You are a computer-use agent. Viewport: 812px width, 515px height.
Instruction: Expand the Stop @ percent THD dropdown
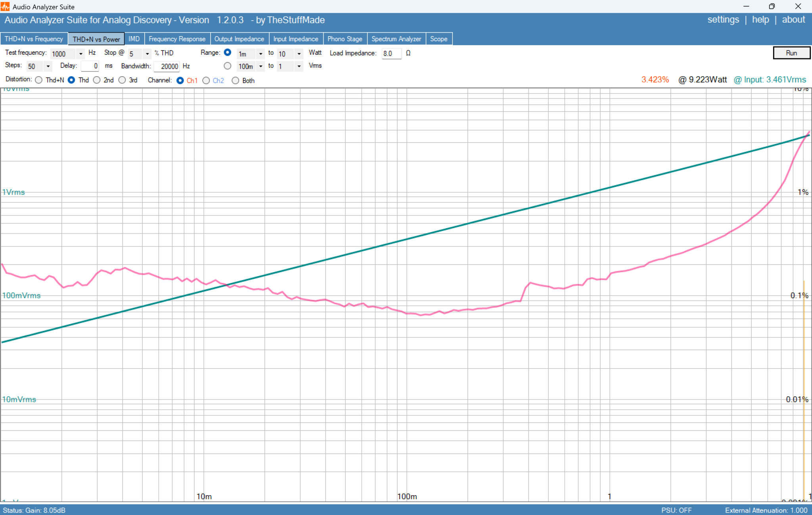147,54
